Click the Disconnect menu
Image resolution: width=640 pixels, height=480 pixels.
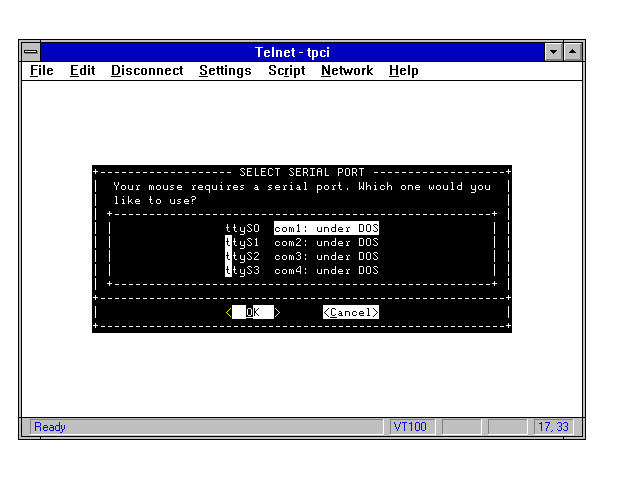(147, 71)
